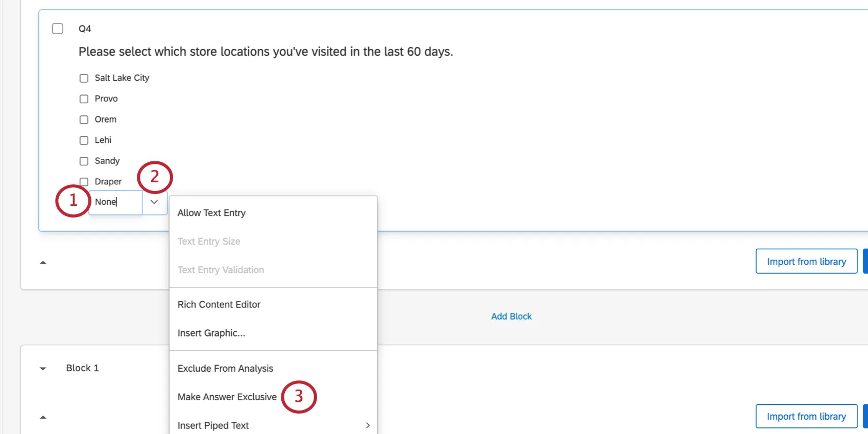Select Insert Graphic menu option
The width and height of the screenshot is (868, 434).
point(211,333)
